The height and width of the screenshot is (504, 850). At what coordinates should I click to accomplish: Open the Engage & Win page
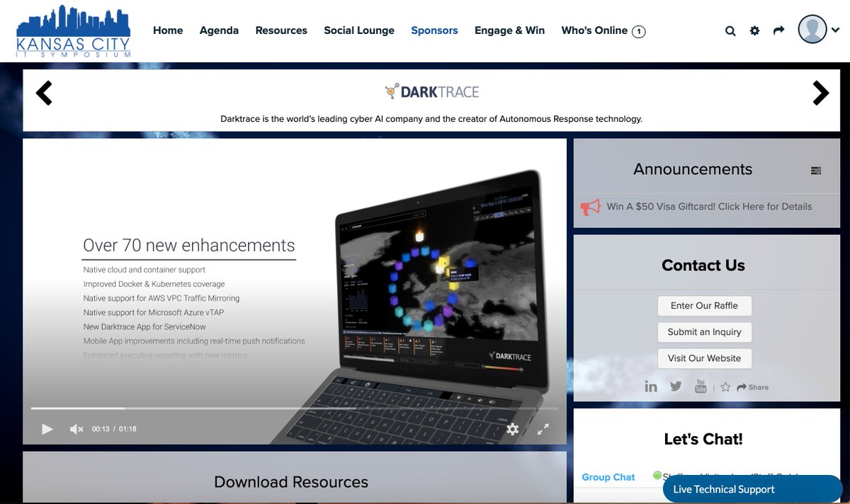coord(510,30)
